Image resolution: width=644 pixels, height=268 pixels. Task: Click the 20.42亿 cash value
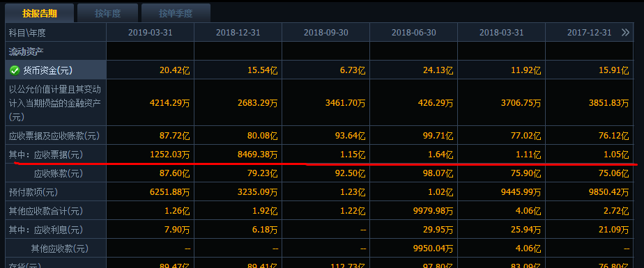(x=174, y=70)
